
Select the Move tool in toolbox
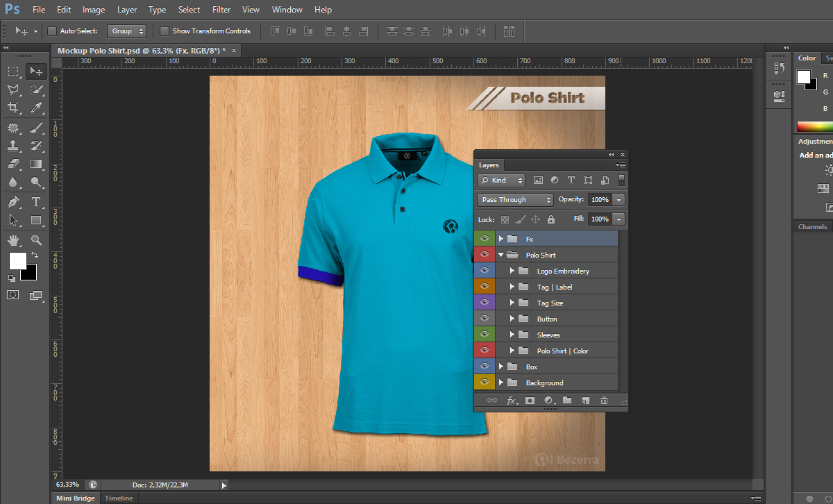36,71
